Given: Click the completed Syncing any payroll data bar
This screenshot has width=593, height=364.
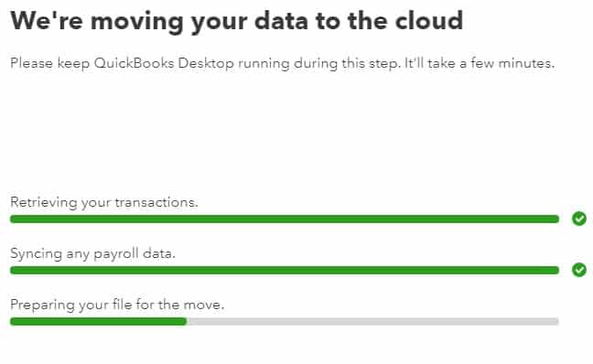Looking at the screenshot, I should (285, 271).
